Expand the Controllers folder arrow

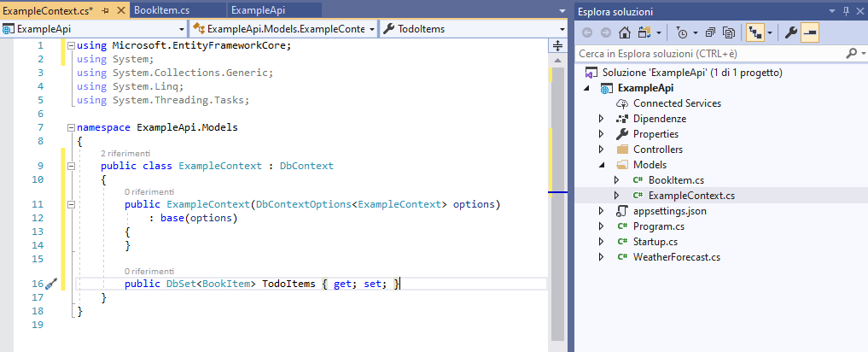coord(602,150)
